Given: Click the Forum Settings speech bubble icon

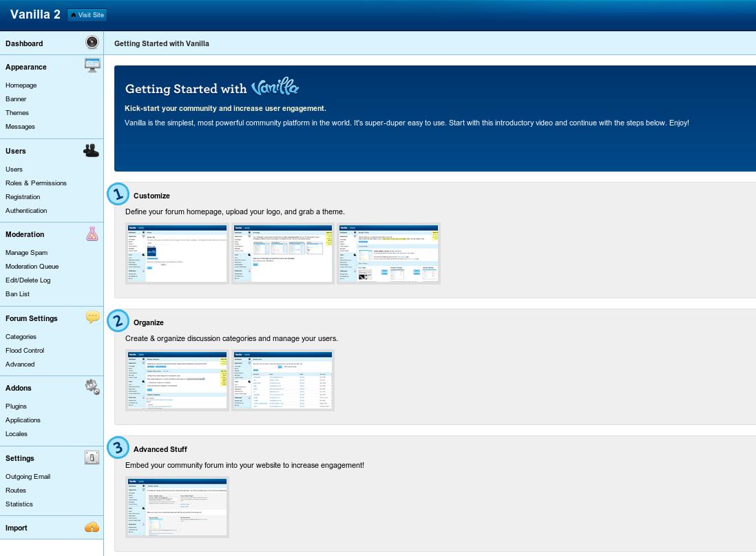Looking at the screenshot, I should (92, 317).
